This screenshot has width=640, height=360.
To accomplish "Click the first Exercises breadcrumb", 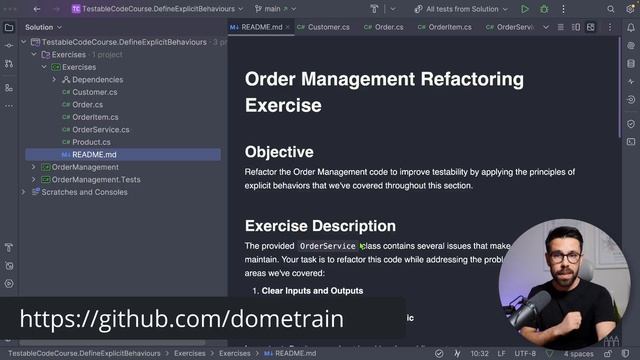I will (190, 353).
